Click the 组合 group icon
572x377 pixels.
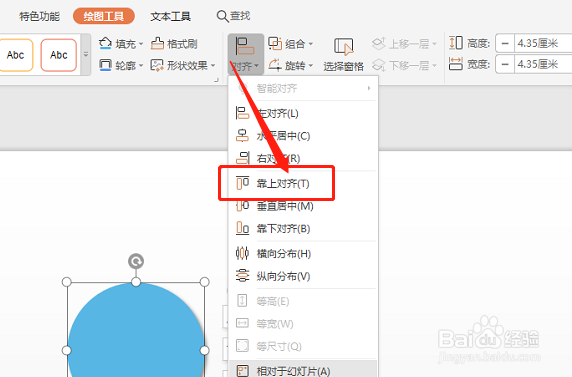coord(275,44)
